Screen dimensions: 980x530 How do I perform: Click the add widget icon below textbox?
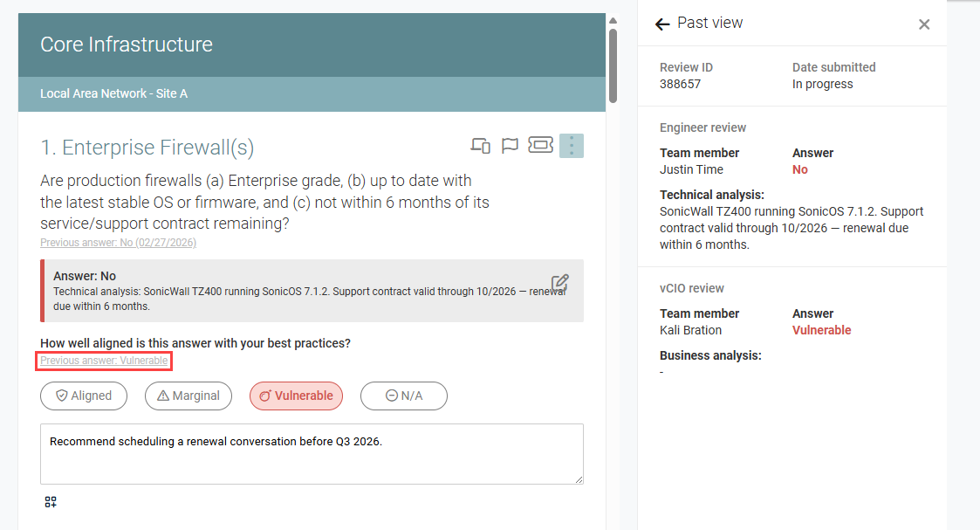coord(51,502)
